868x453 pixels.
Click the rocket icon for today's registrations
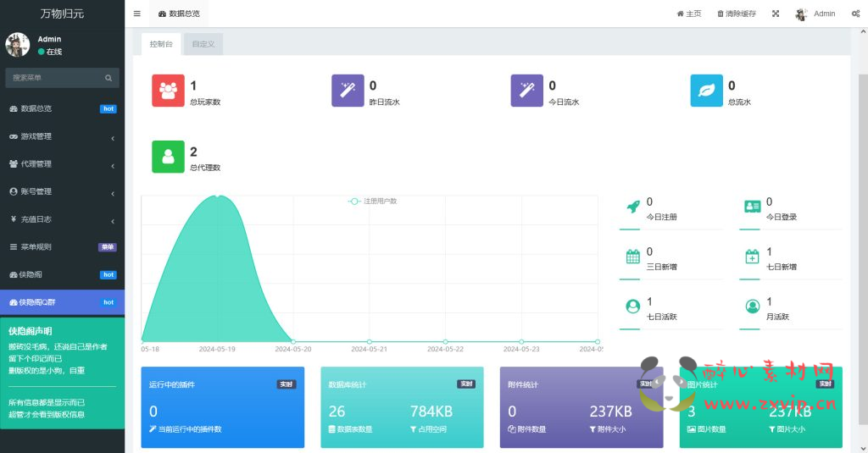pyautogui.click(x=632, y=207)
